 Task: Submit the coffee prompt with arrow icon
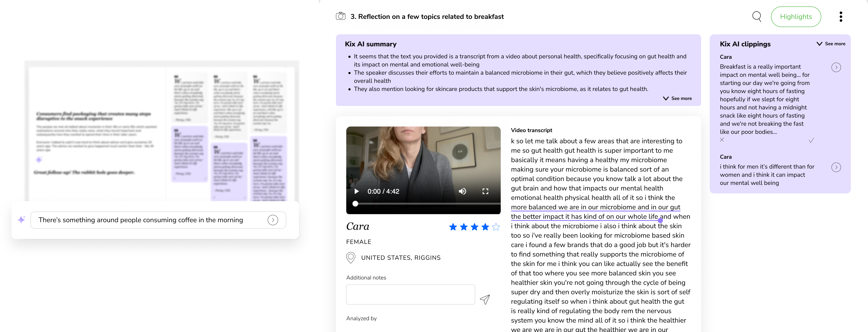273,220
